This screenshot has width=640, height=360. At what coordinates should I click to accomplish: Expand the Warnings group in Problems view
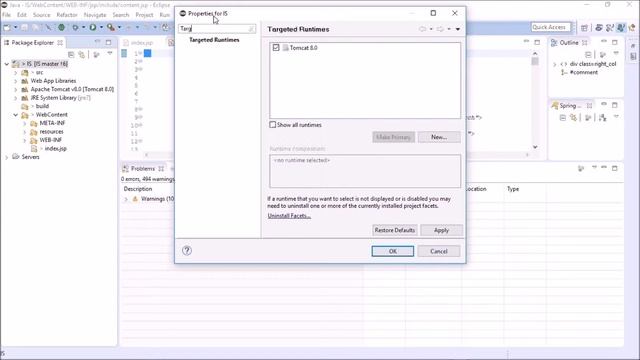[126, 199]
